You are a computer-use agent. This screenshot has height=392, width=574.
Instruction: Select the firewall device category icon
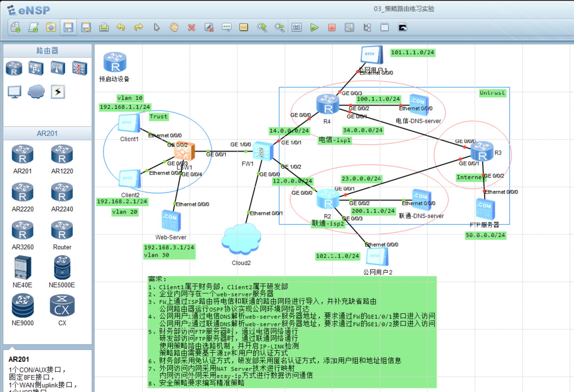[80, 68]
